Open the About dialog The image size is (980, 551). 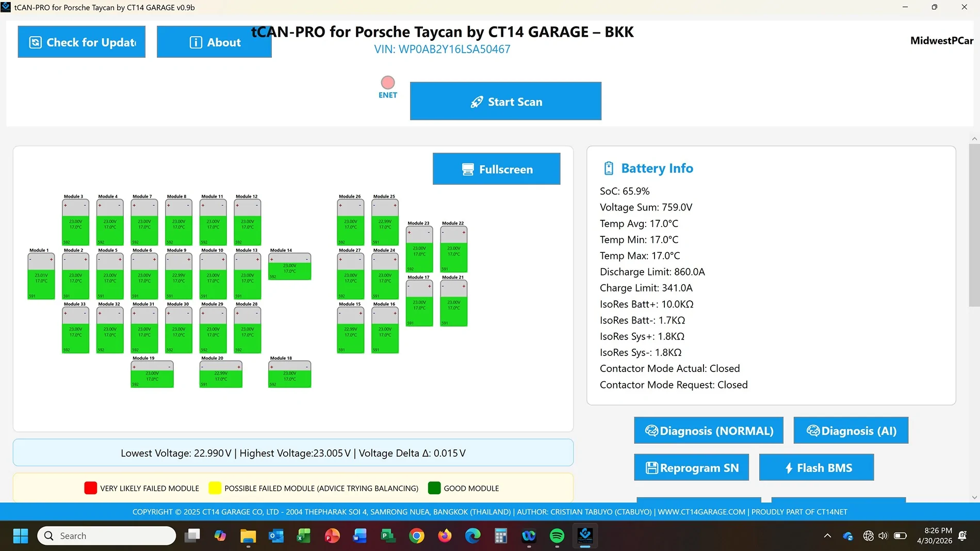click(214, 42)
